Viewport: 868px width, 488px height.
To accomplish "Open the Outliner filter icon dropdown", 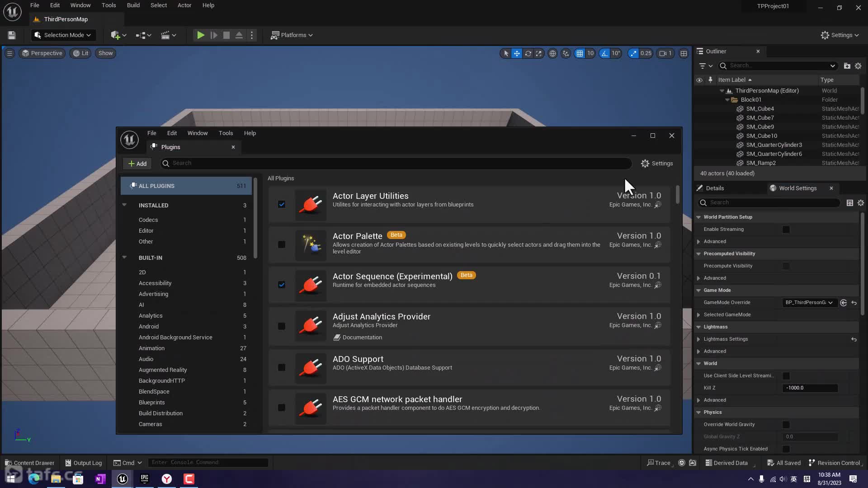I will (x=705, y=66).
